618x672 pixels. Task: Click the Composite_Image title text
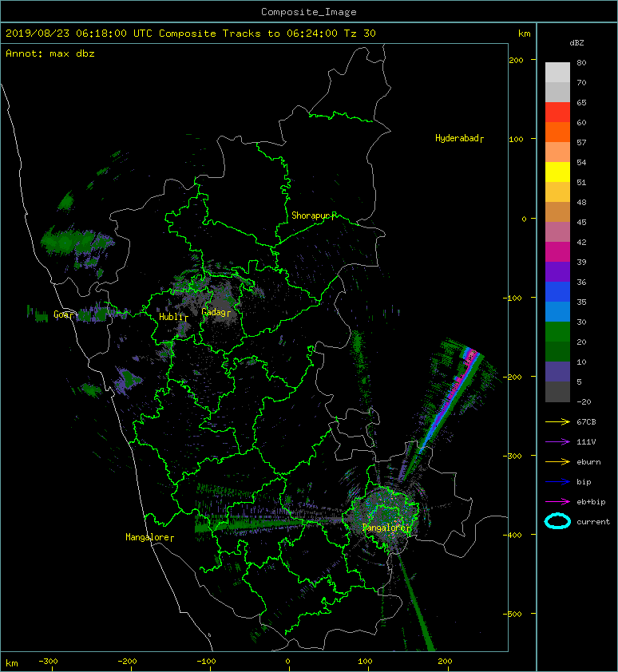309,12
